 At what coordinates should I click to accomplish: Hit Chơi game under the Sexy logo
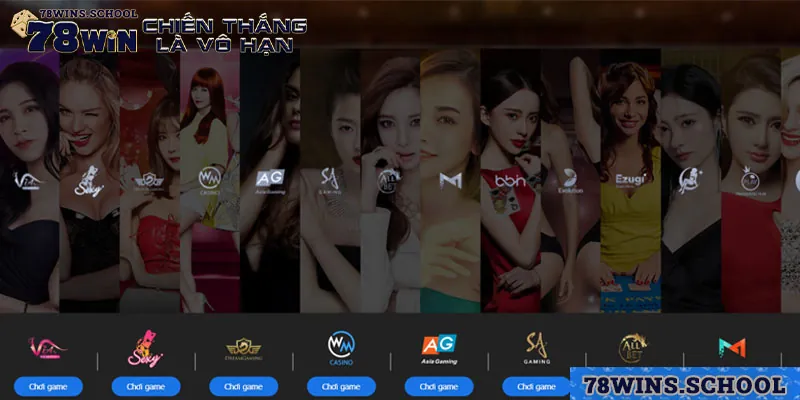pos(146,386)
